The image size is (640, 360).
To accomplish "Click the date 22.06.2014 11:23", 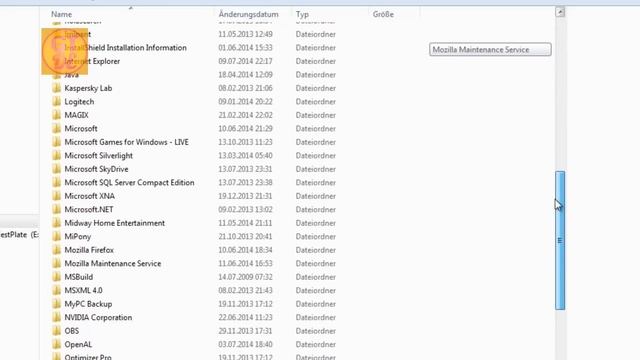I will pos(245,317).
